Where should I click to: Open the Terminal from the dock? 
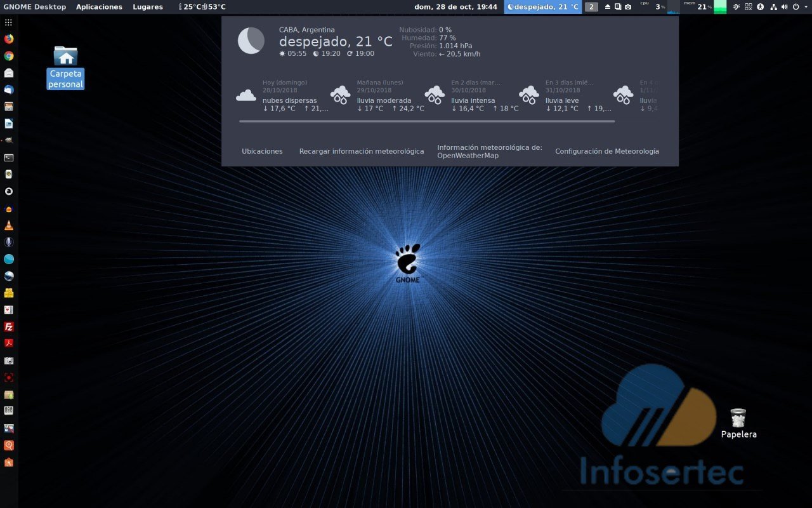click(9, 157)
